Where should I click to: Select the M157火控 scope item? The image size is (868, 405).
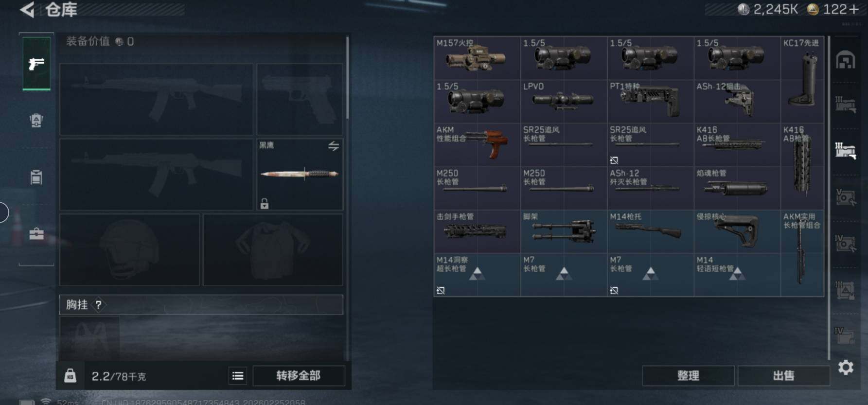click(477, 58)
